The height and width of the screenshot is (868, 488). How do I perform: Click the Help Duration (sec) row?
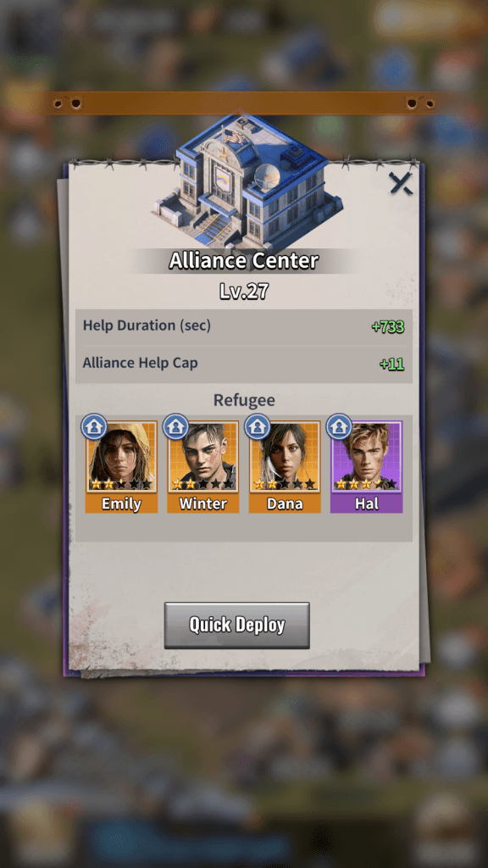click(244, 326)
